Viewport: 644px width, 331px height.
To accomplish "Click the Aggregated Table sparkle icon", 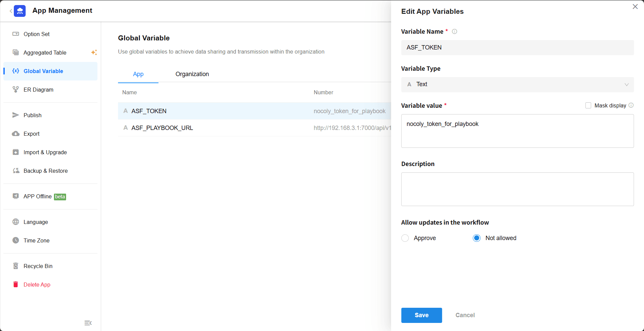I will tap(94, 52).
